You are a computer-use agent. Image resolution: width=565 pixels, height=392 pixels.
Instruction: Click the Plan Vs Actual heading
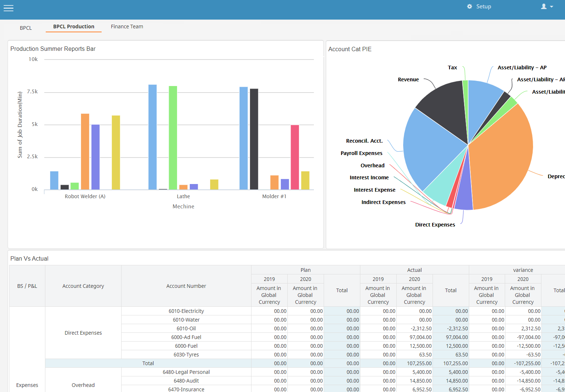point(29,258)
